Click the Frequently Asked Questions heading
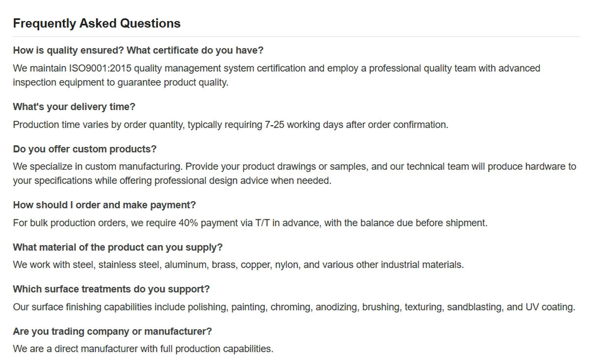591x364 pixels. (97, 23)
